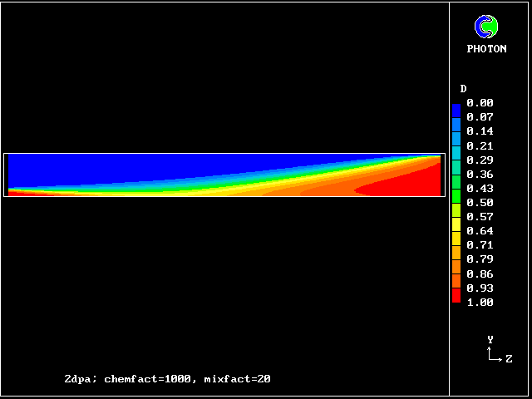Click the Y axis letter label

click(490, 339)
